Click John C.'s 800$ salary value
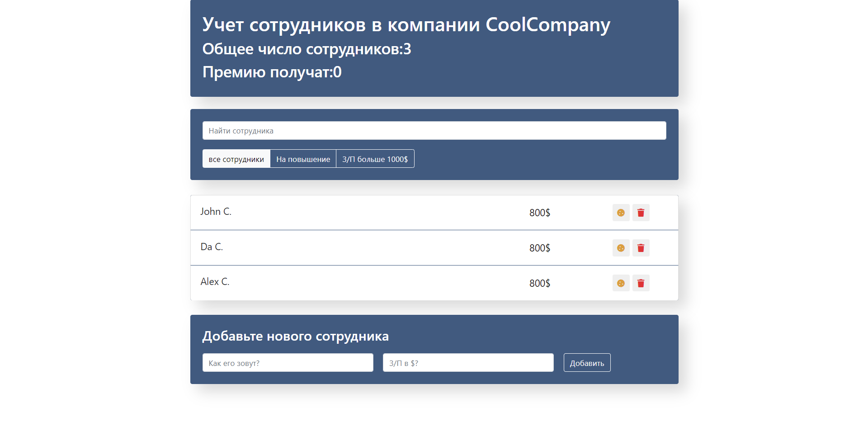 539,213
